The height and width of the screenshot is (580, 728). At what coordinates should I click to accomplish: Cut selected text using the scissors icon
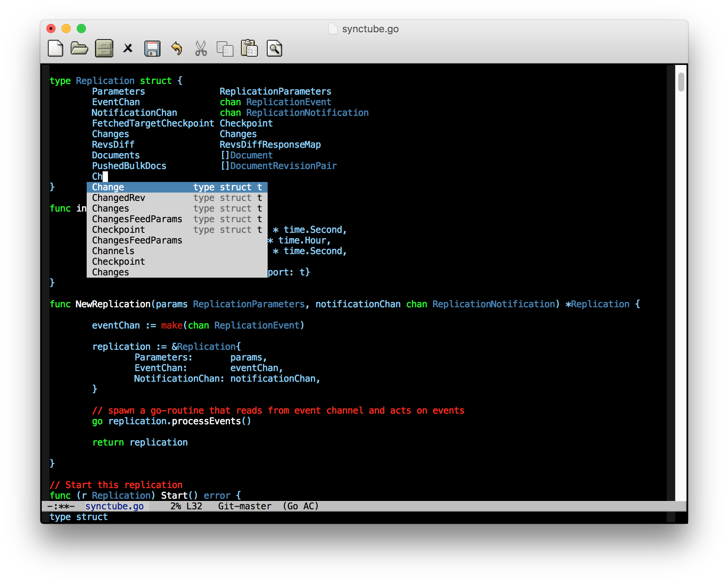pos(201,48)
